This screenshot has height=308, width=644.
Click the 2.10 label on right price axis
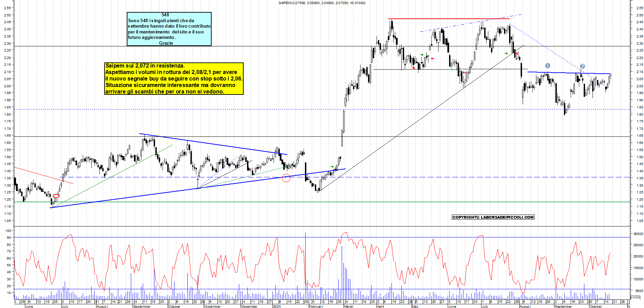[x=639, y=72]
